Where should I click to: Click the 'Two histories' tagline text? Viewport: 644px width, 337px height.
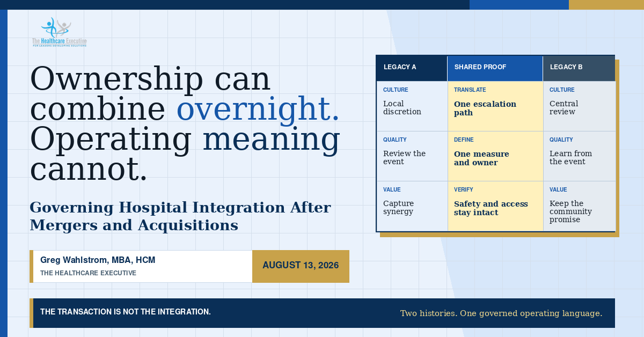click(501, 313)
